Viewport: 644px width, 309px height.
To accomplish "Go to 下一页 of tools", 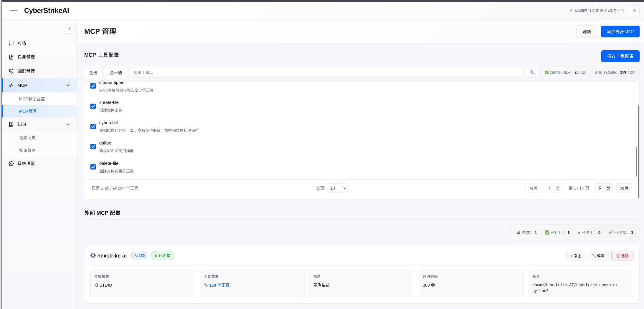I will [x=604, y=188].
